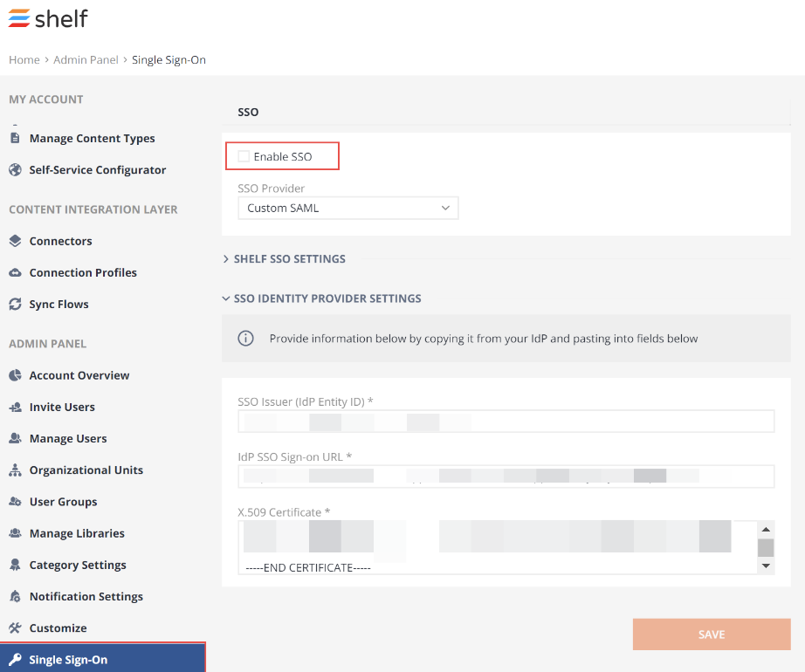Click inside the X.509 Certificate text area
This screenshot has height=672, width=805.
tap(498, 547)
